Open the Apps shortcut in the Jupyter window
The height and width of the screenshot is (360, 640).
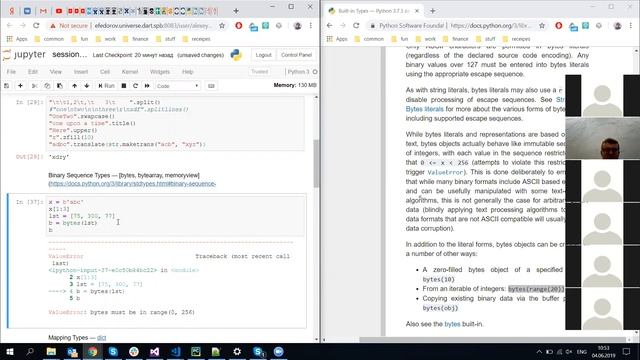[x=17, y=39]
